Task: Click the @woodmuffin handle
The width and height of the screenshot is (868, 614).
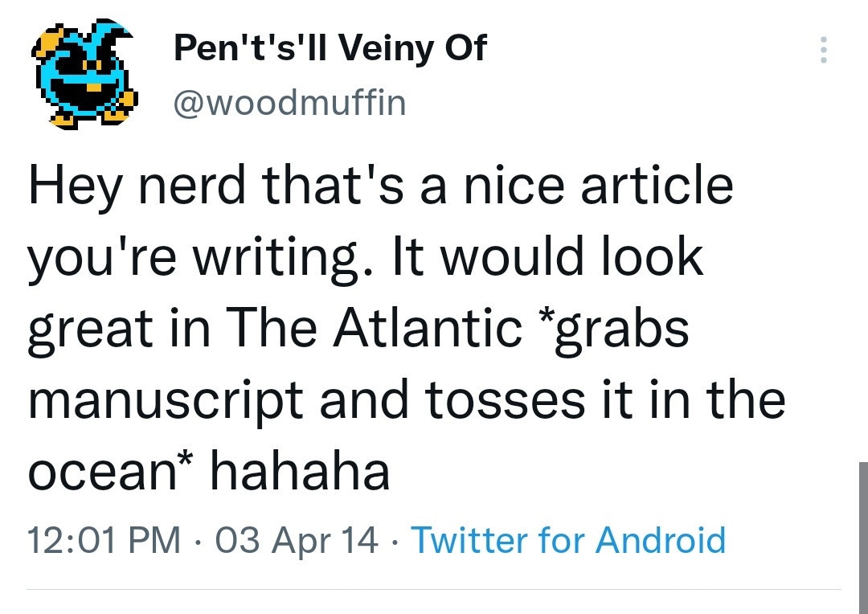Action: tap(290, 103)
